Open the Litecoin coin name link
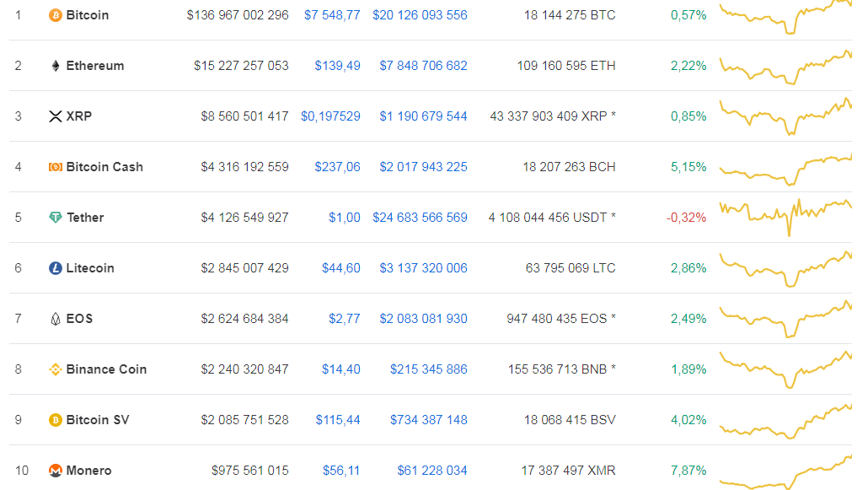 tap(90, 268)
